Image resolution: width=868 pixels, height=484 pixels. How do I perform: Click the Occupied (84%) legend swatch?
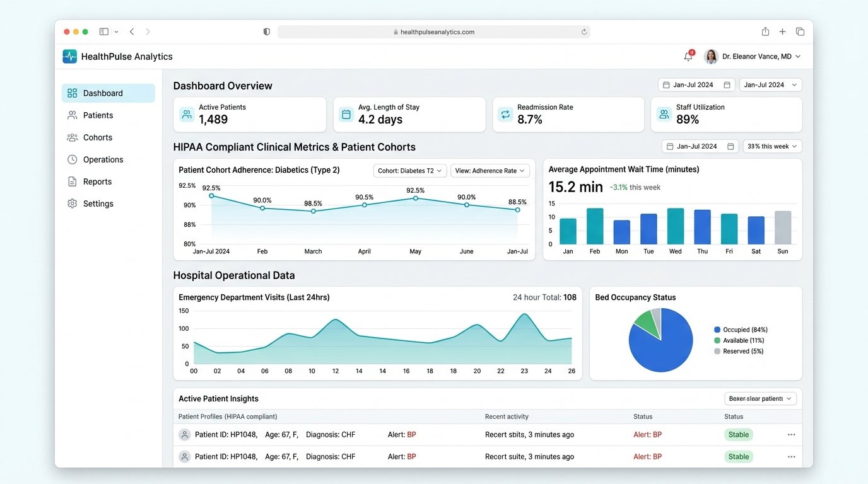(x=717, y=330)
